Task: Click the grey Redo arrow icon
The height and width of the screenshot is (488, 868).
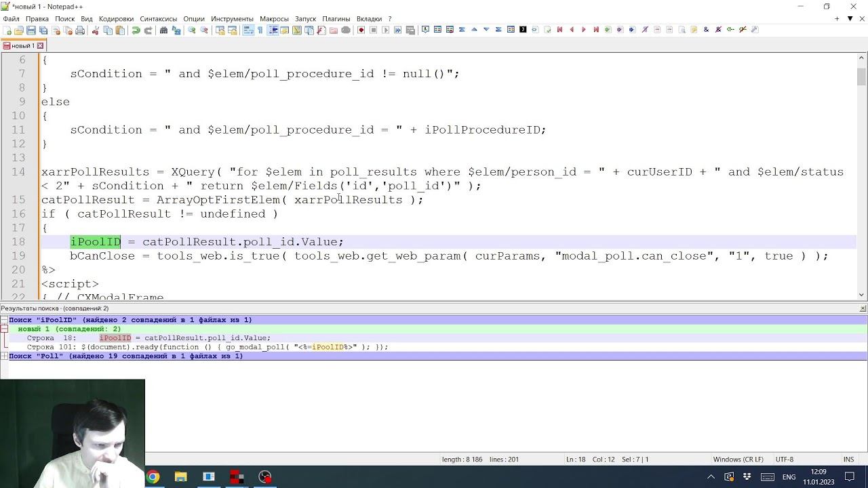Action: coord(148,30)
